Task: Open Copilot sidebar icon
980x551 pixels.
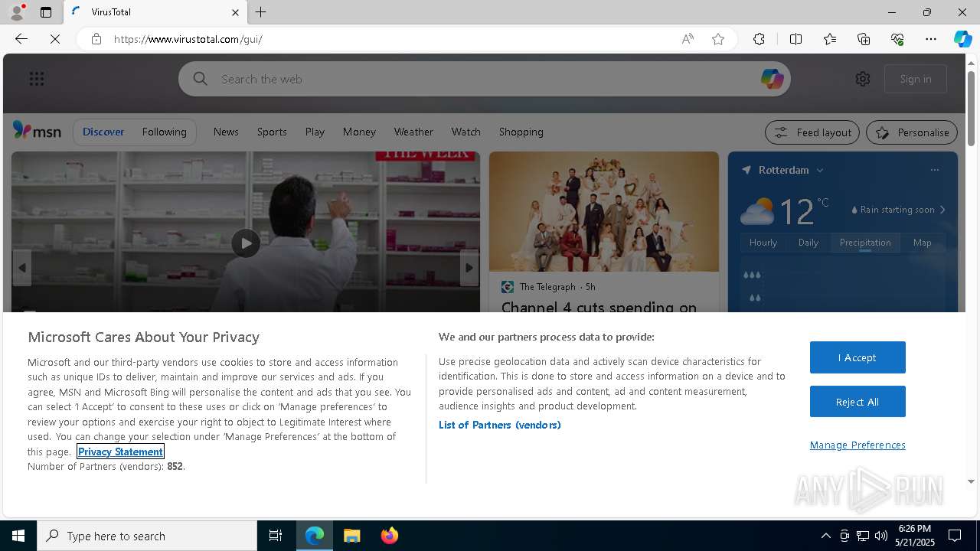Action: pyautogui.click(x=962, y=39)
